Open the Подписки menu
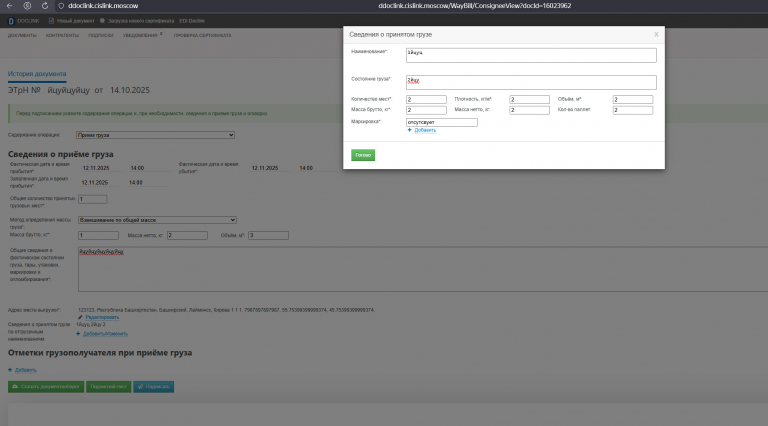Screen dimensions: 768x426 click(100, 35)
